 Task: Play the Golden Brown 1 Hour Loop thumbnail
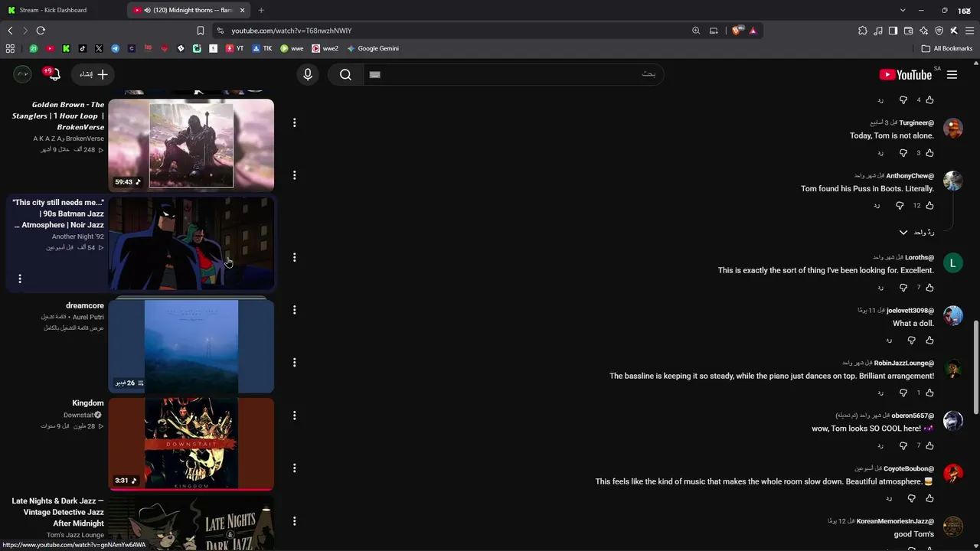(191, 145)
